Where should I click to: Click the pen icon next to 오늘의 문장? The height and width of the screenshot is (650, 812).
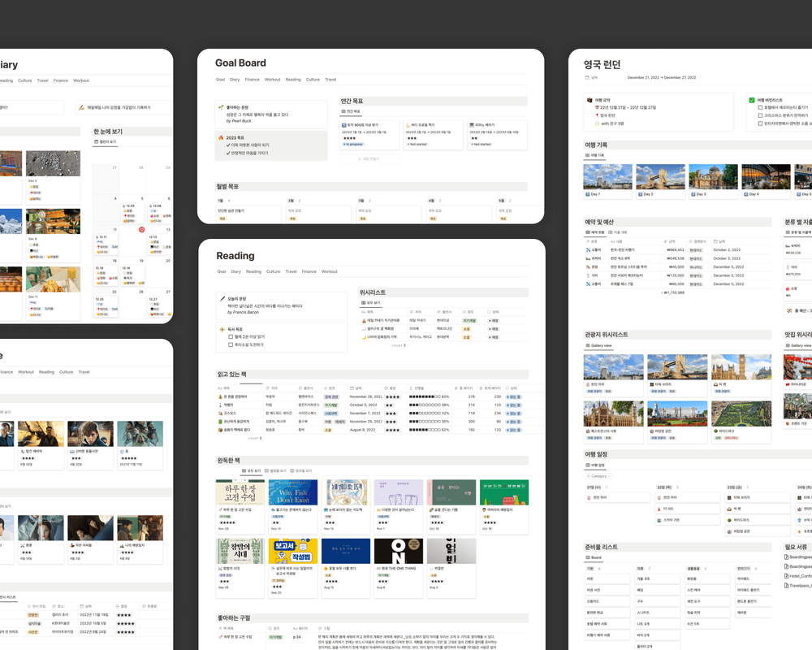[222, 298]
